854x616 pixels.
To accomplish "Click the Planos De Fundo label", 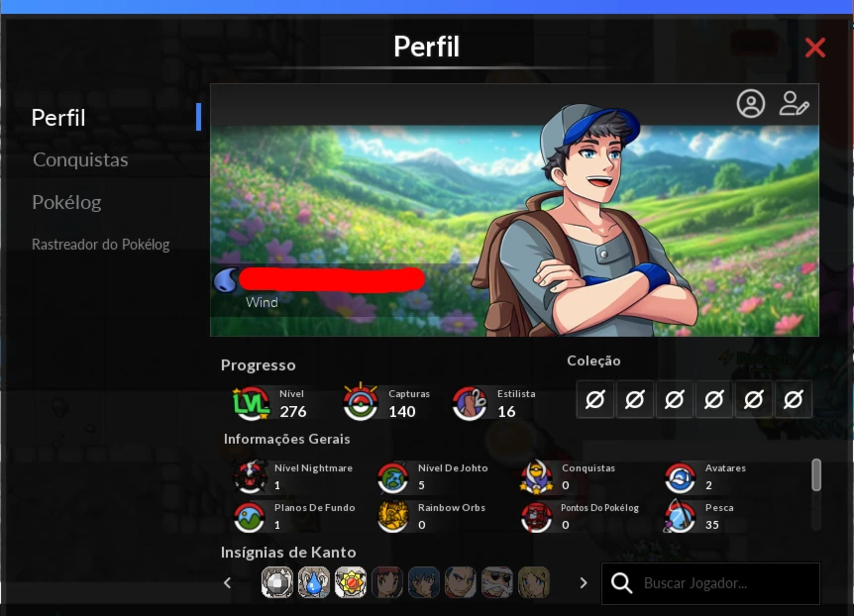I will (314, 508).
